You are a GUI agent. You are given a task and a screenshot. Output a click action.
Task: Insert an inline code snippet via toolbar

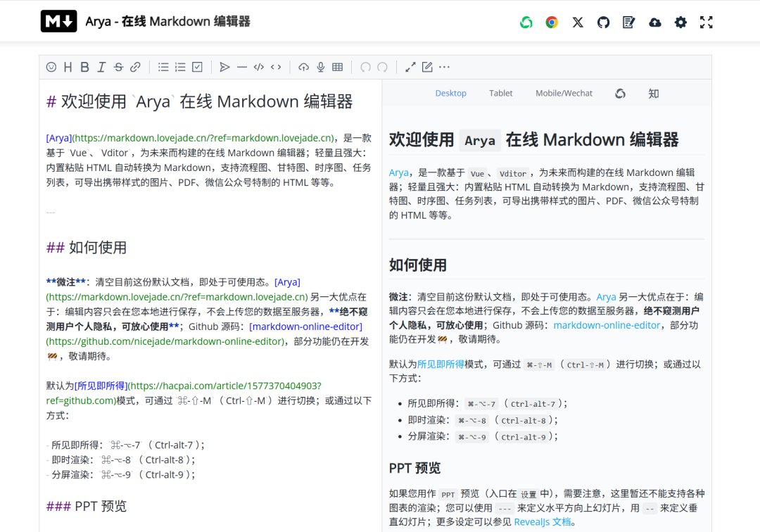[x=276, y=67]
